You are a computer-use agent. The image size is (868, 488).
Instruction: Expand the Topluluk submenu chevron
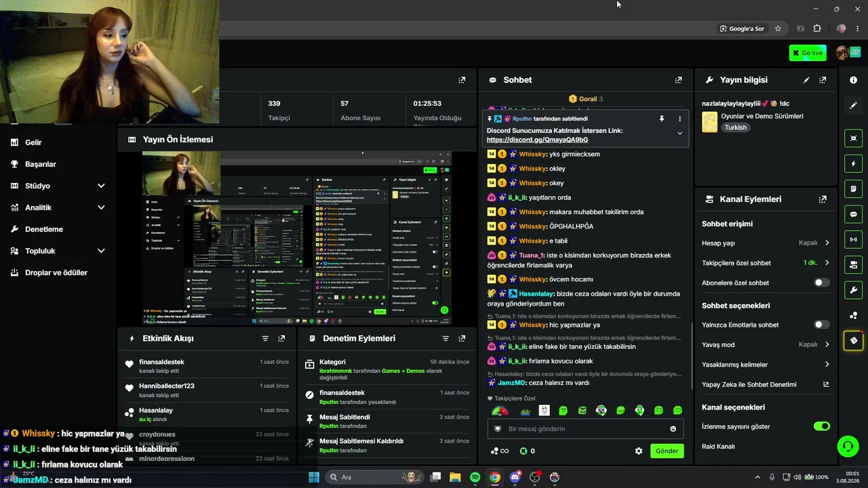click(x=101, y=251)
